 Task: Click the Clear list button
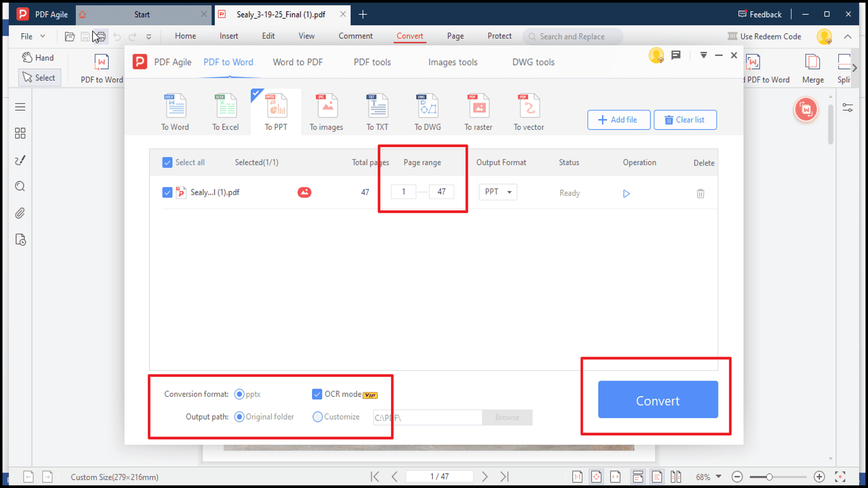click(685, 120)
